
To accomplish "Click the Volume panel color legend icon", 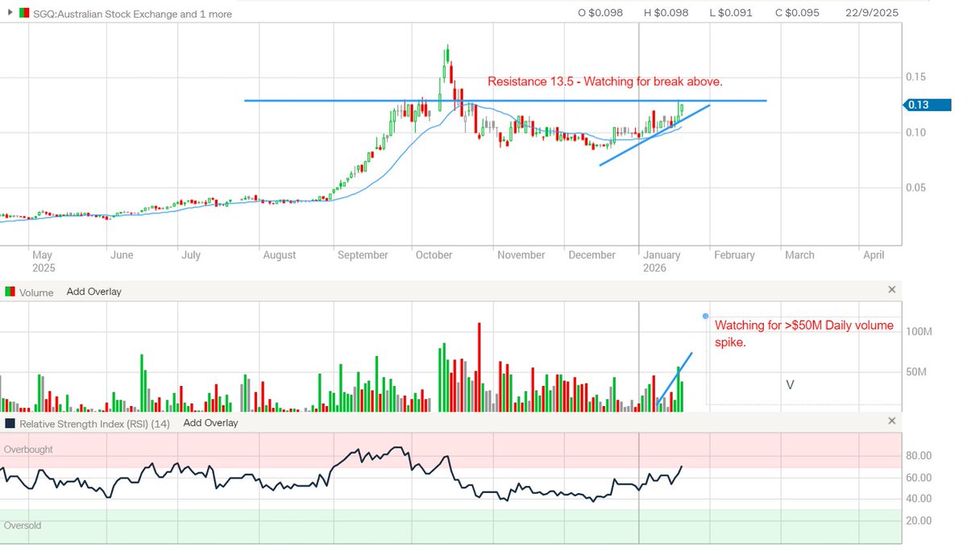I will click(x=10, y=292).
